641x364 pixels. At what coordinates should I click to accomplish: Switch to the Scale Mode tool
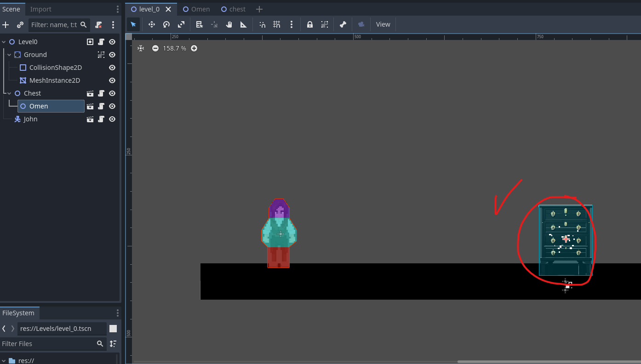pos(181,24)
